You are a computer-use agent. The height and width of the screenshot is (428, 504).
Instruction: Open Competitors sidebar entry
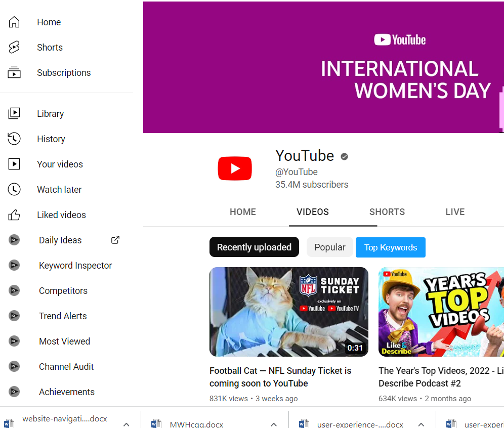click(x=63, y=291)
